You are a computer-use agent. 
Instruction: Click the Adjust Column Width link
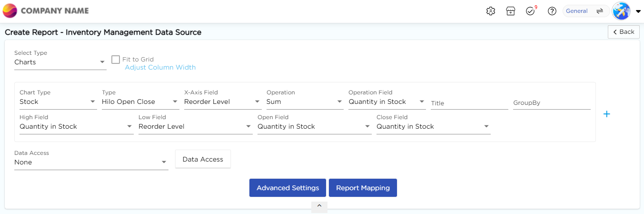point(160,68)
